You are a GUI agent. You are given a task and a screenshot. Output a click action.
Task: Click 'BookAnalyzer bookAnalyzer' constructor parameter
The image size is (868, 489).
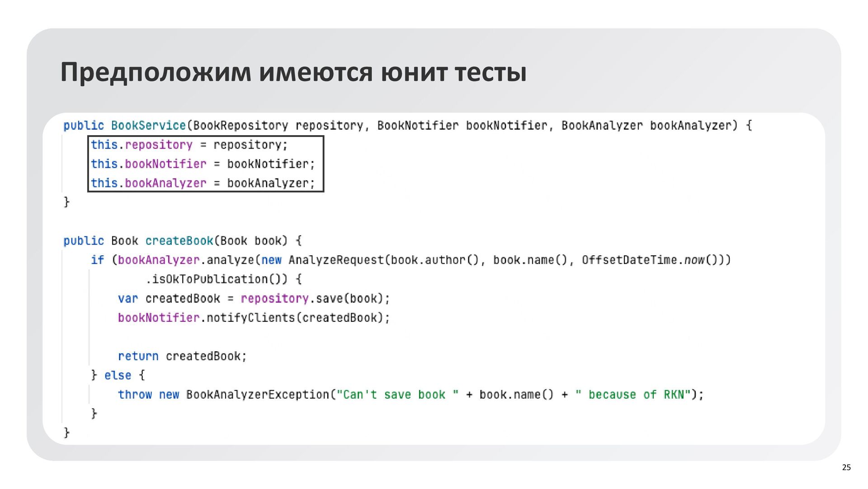tap(649, 125)
